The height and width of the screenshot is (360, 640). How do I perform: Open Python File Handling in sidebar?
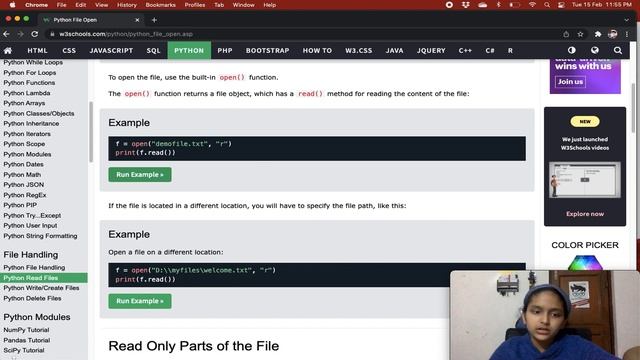click(x=34, y=267)
